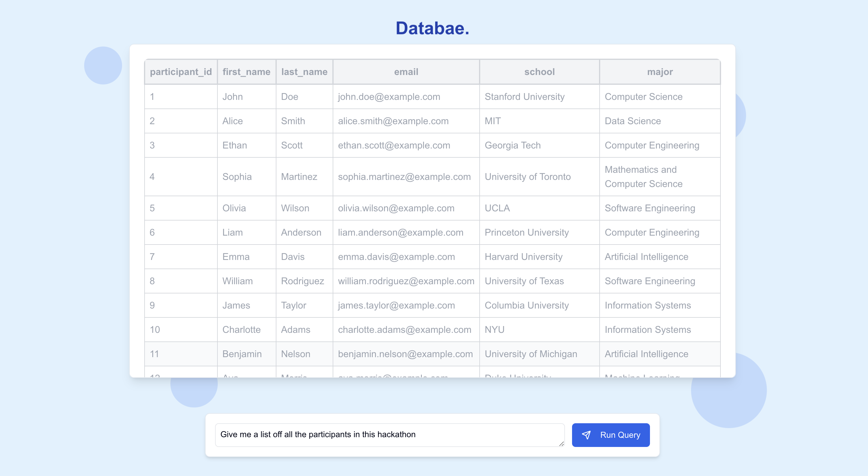Image resolution: width=868 pixels, height=476 pixels.
Task: Click the paper plane send icon
Action: tap(586, 435)
